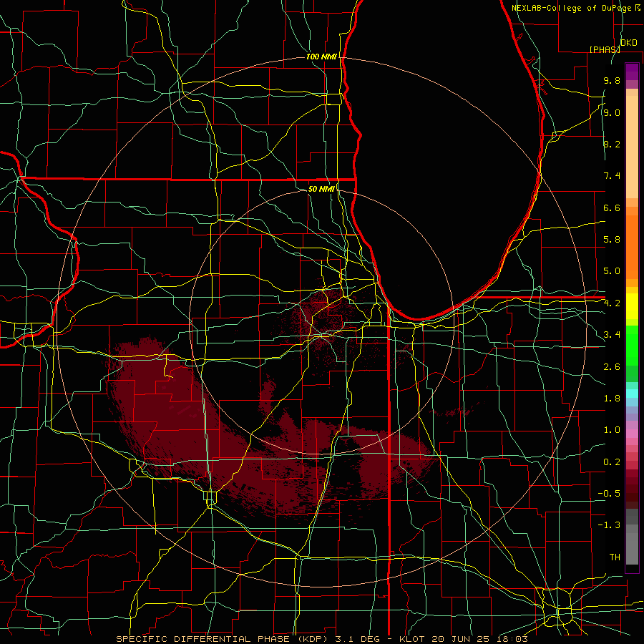Select the 100 NMI range ring label

(x=321, y=57)
